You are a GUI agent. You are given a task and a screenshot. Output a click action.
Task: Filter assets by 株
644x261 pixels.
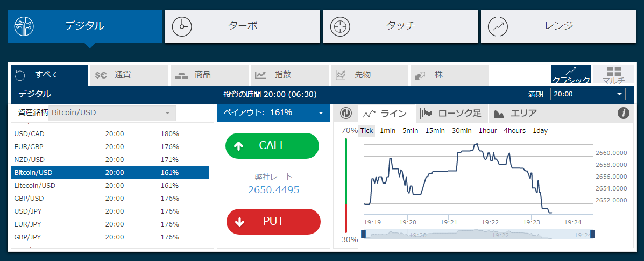click(x=449, y=75)
